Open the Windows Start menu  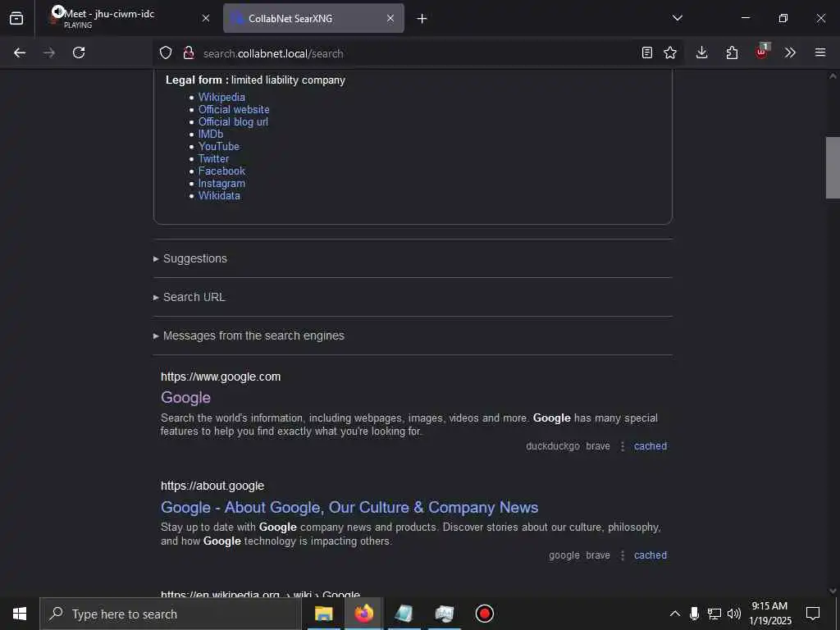coord(20,614)
